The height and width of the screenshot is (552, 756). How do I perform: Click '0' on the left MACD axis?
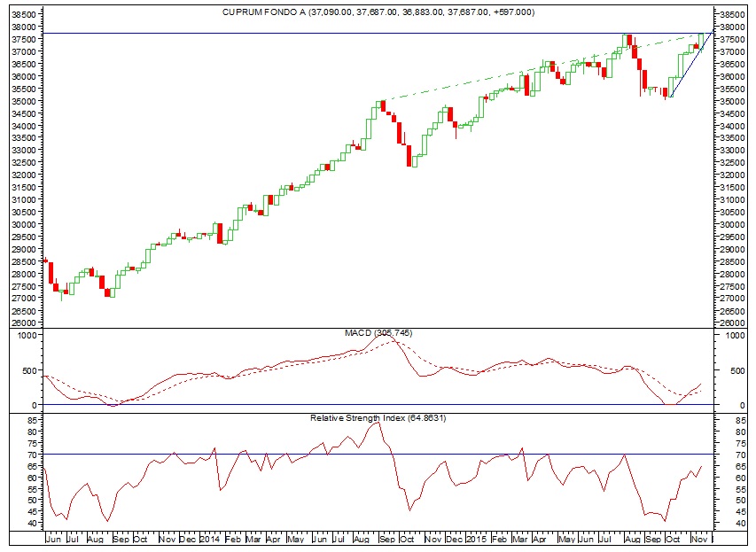(x=34, y=406)
